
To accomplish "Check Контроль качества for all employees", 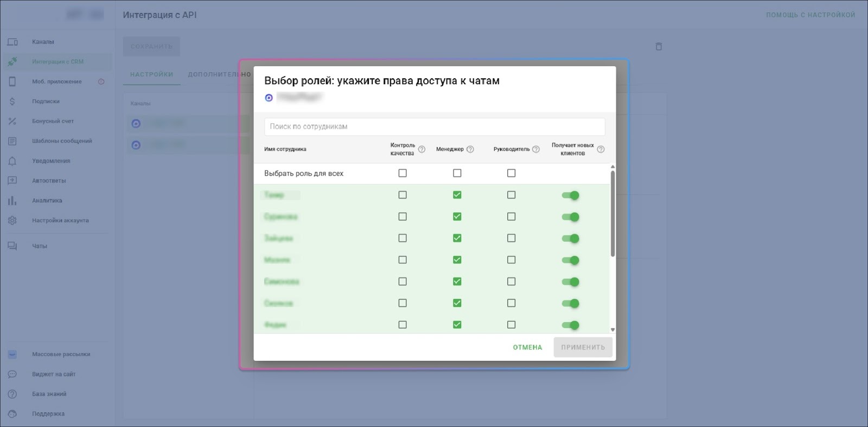I will point(403,173).
